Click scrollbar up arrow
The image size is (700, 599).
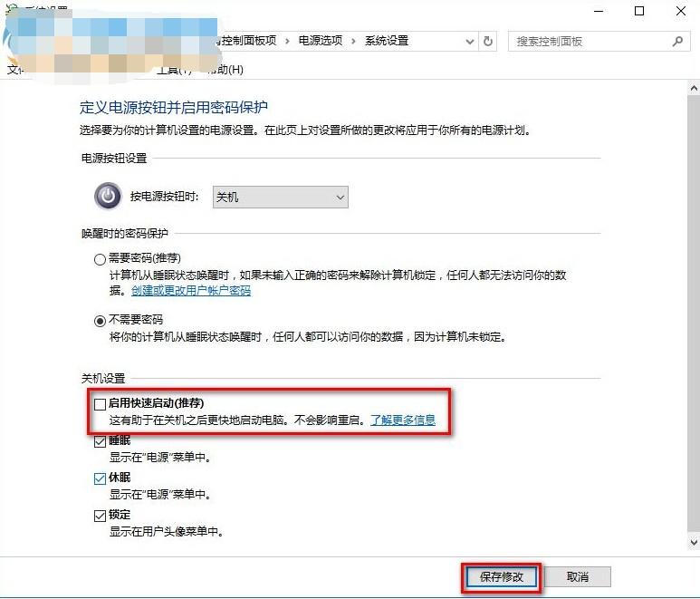694,88
